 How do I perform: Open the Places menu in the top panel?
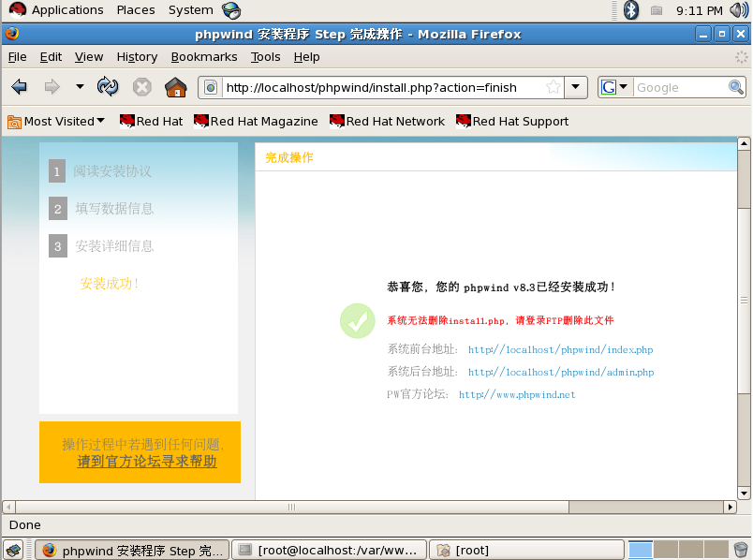[136, 10]
